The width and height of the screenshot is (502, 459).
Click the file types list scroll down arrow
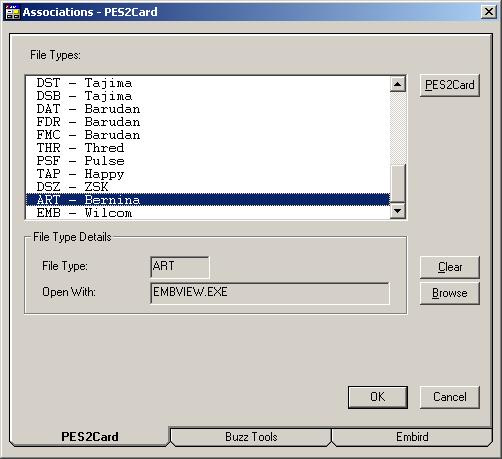click(x=398, y=211)
